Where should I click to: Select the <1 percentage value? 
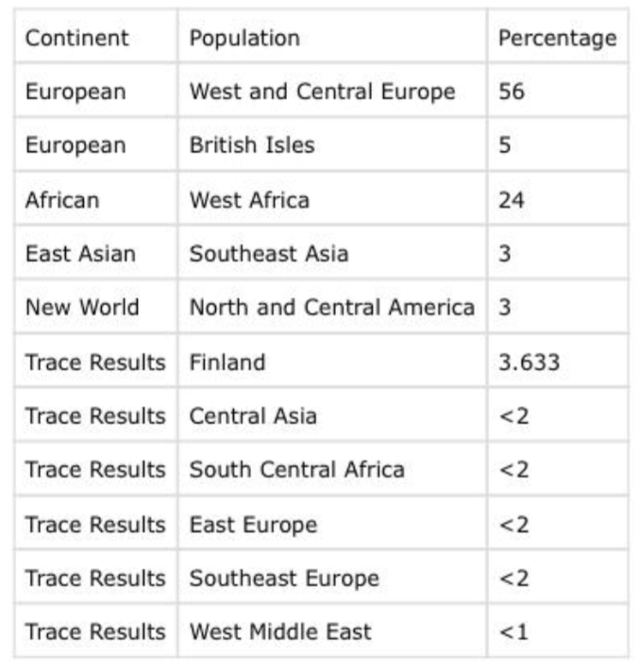pyautogui.click(x=514, y=631)
